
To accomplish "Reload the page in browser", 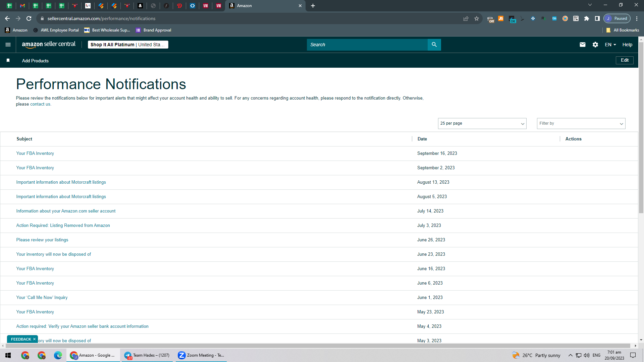I will [x=29, y=18].
